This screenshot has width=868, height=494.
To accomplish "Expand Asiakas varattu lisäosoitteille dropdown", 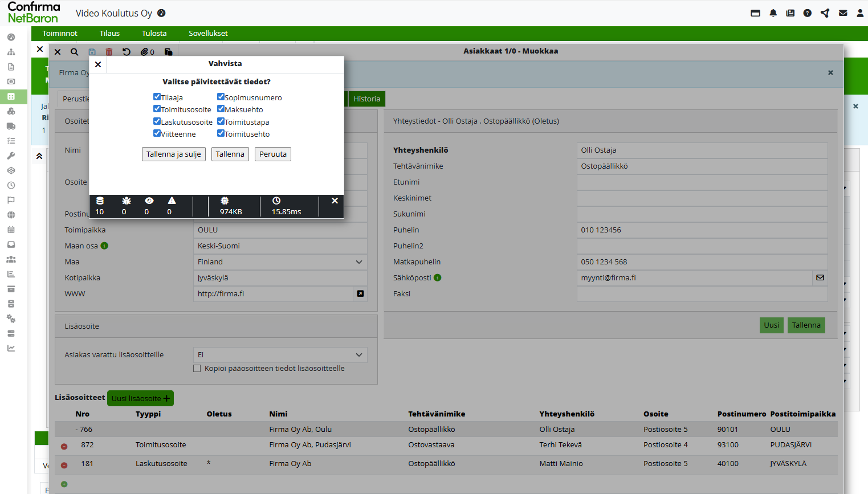I will pos(280,355).
